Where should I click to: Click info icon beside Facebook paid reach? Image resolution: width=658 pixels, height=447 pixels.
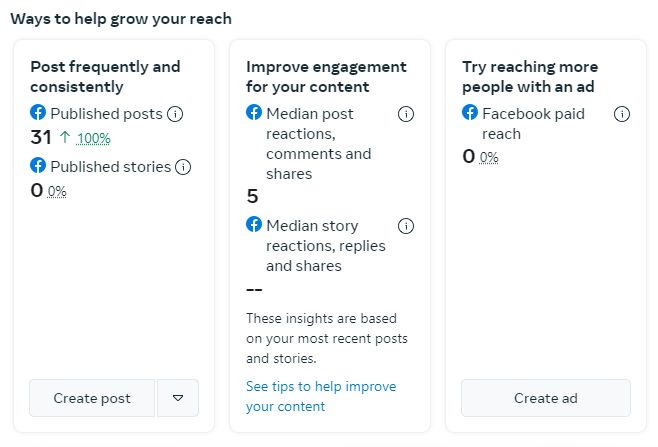(622, 114)
